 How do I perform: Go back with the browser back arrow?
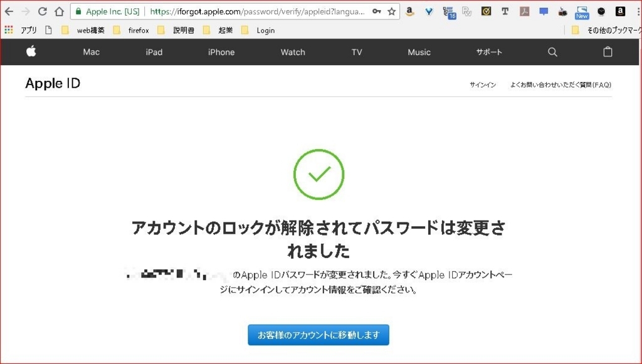[x=9, y=11]
